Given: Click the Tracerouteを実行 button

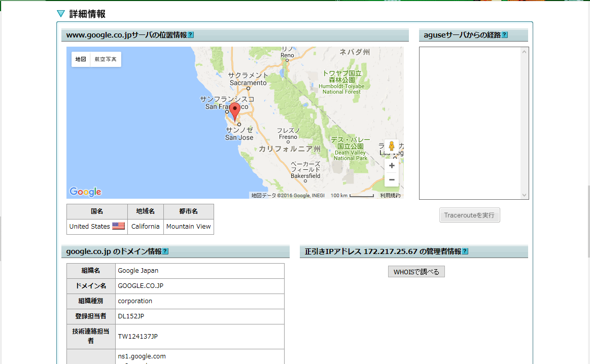Looking at the screenshot, I should tap(469, 215).
